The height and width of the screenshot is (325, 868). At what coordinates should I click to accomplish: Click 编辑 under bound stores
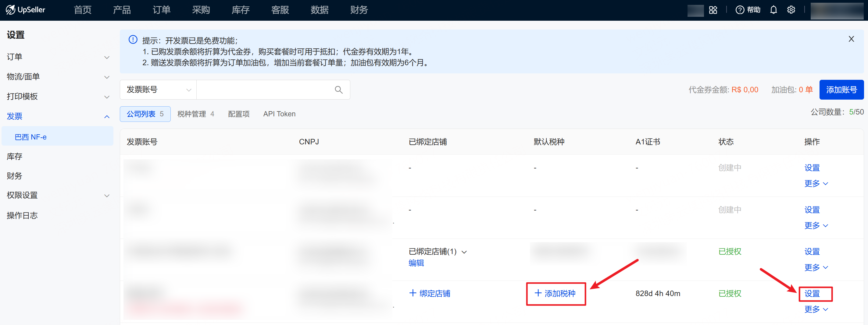416,263
